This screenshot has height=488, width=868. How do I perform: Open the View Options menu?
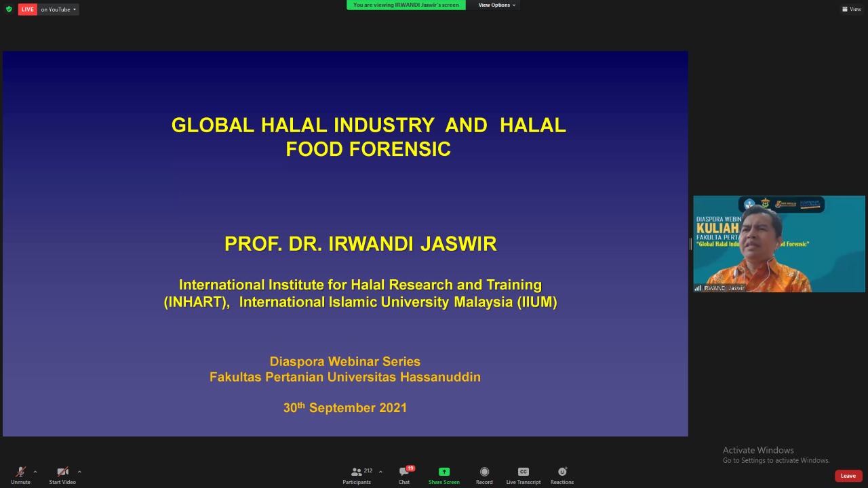(x=497, y=5)
